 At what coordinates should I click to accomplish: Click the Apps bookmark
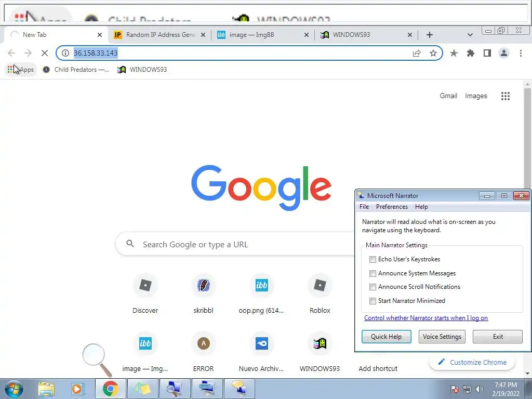click(x=21, y=70)
